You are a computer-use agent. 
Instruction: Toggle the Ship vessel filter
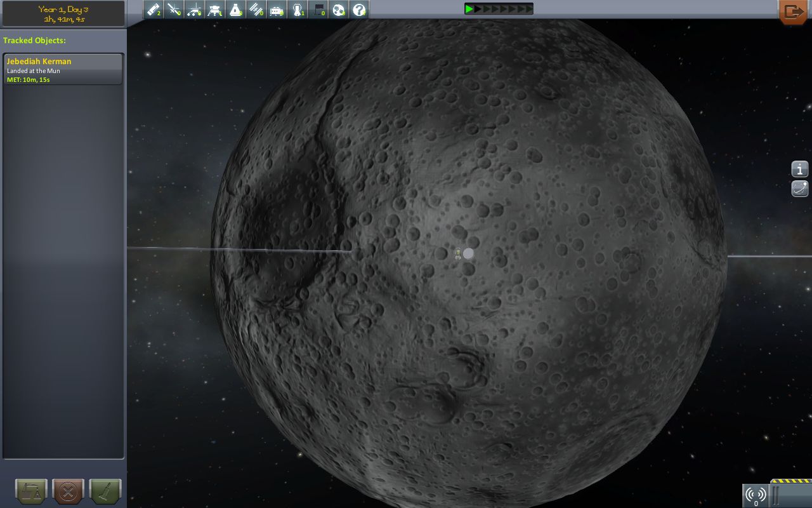click(236, 10)
